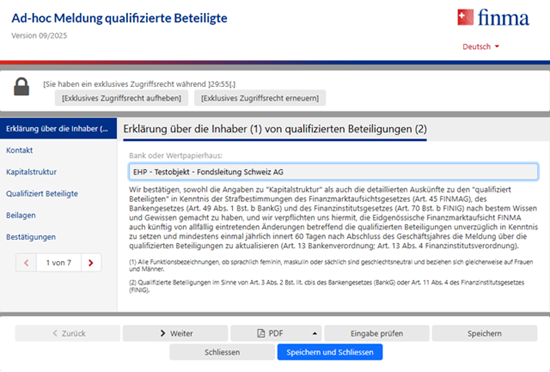Image resolution: width=550 pixels, height=372 pixels.
Task: Click Speichern und Schliessen button
Action: coord(330,352)
